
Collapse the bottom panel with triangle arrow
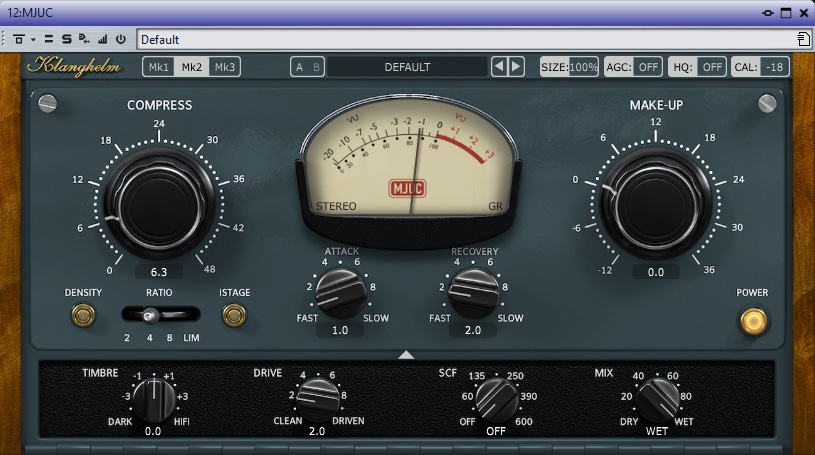(x=406, y=355)
